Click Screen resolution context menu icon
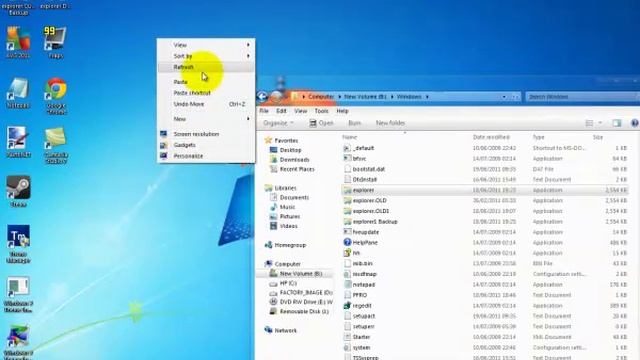 coord(164,134)
